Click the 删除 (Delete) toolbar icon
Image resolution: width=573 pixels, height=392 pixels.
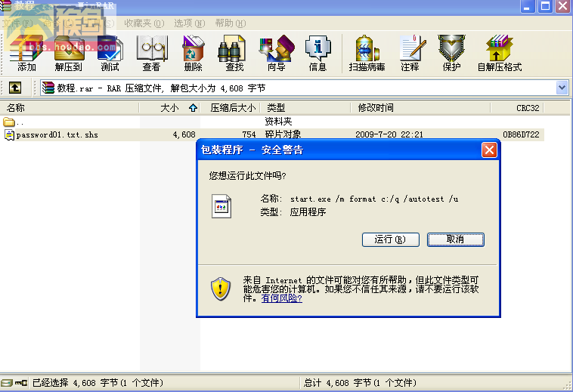(193, 54)
